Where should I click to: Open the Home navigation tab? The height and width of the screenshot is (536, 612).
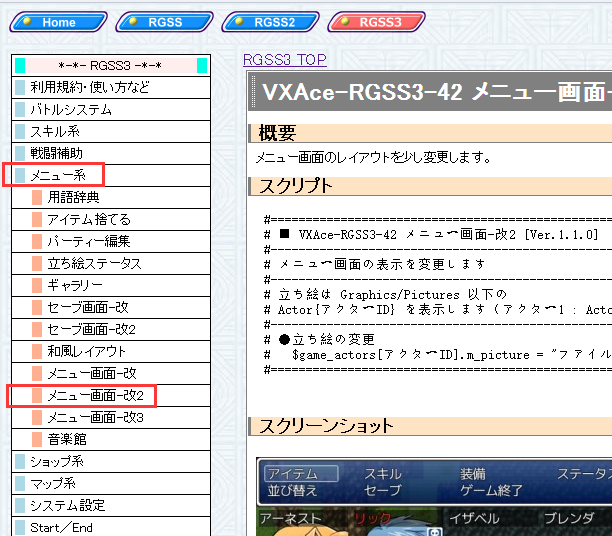[x=59, y=22]
